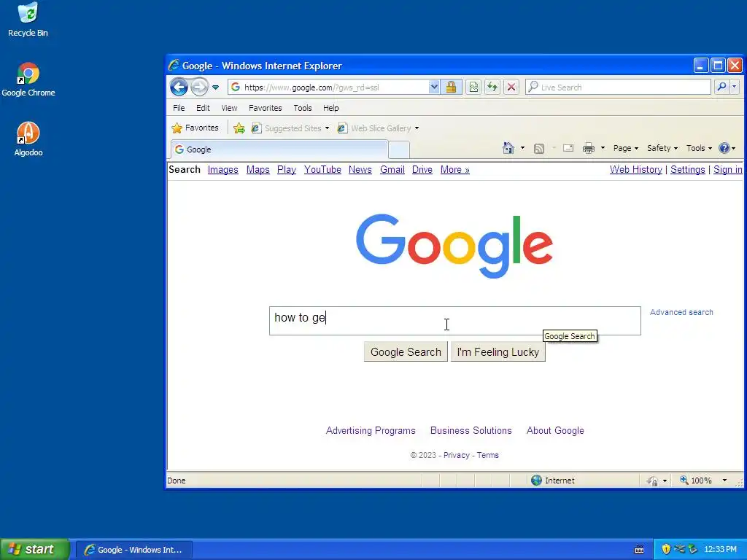747x560 pixels.
Task: Click the Add to Favorites Bar icon
Action: 239,128
